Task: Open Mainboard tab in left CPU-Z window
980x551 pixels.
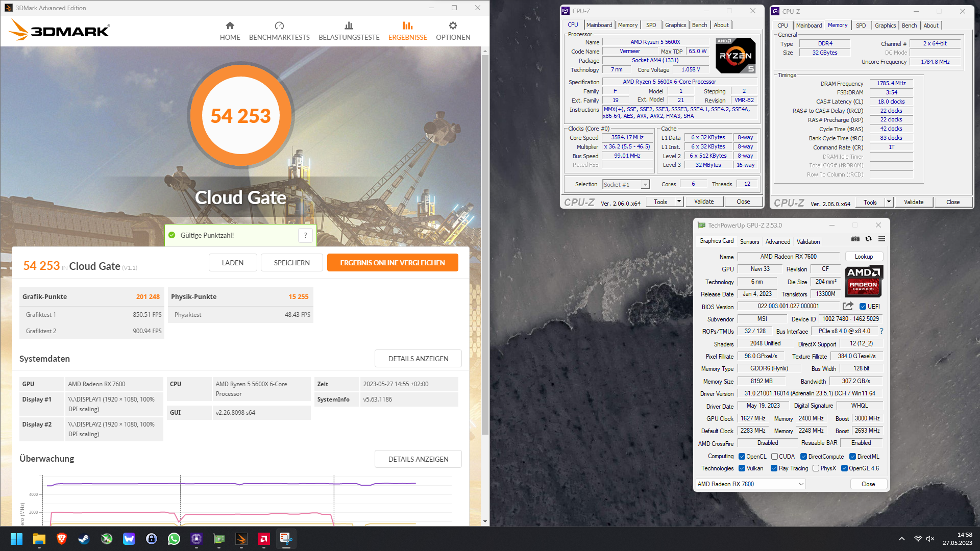Action: click(599, 25)
